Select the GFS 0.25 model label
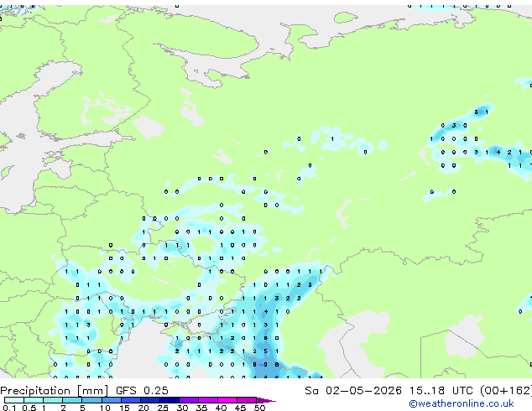532x411 pixels. pos(142,391)
